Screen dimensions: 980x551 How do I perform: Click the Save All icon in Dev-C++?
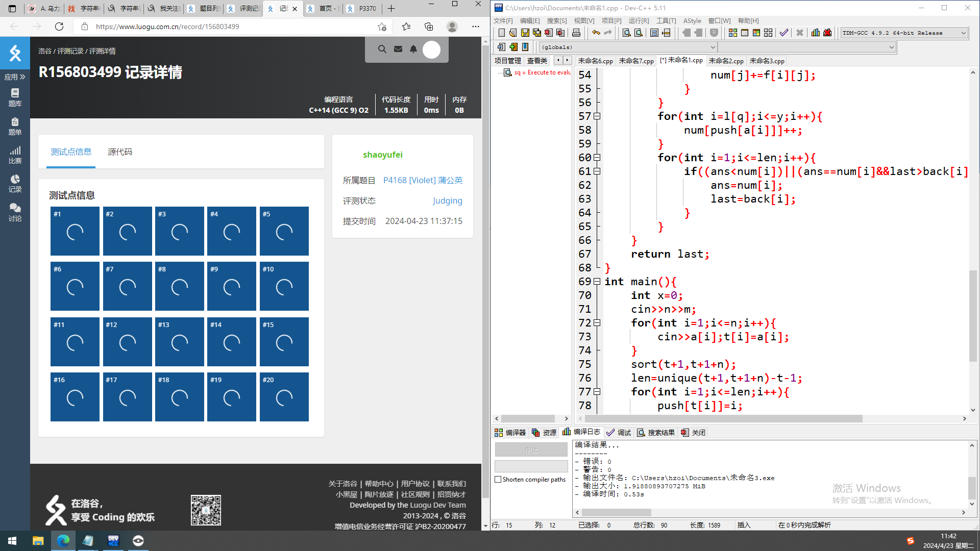point(537,33)
